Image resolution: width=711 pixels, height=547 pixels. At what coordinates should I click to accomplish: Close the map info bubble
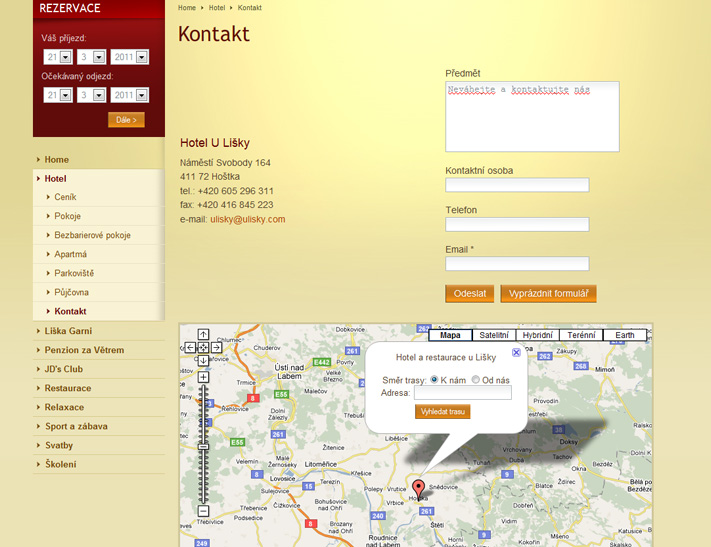[x=516, y=352]
